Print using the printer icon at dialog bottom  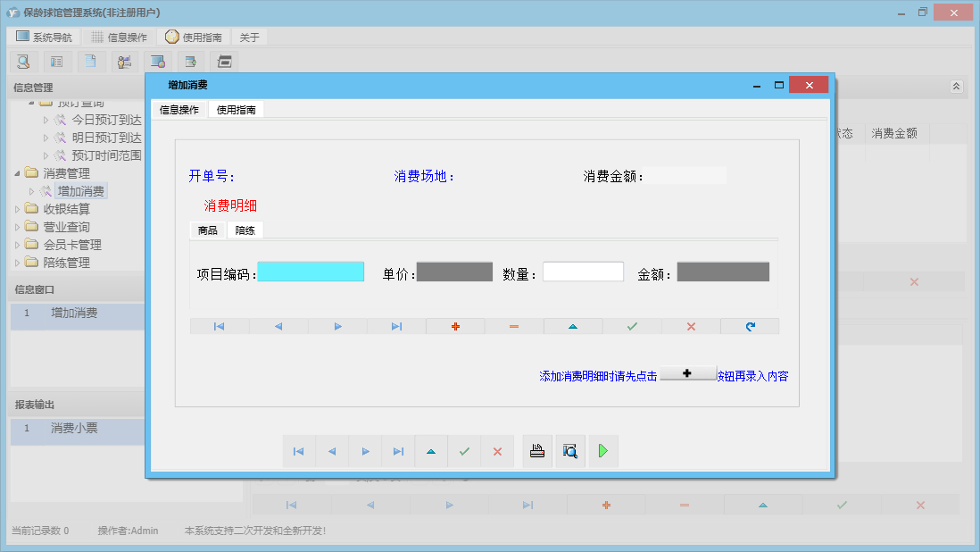coord(536,451)
